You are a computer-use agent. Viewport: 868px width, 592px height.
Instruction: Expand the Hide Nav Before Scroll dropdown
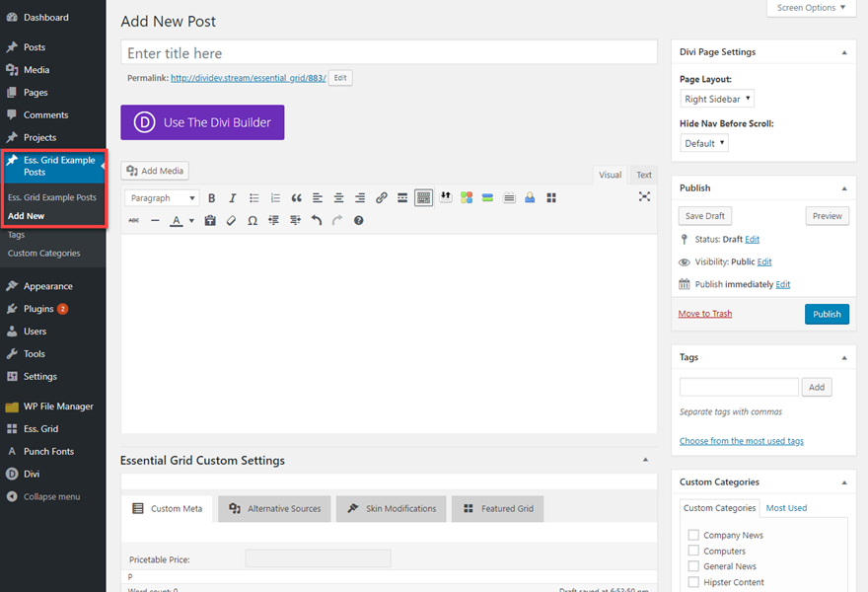tap(704, 143)
